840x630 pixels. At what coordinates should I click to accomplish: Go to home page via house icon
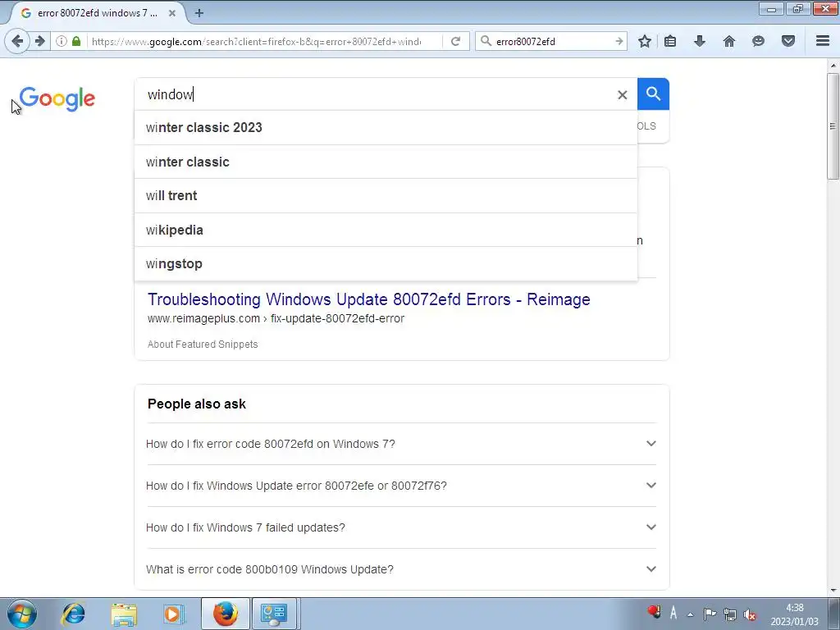click(729, 41)
